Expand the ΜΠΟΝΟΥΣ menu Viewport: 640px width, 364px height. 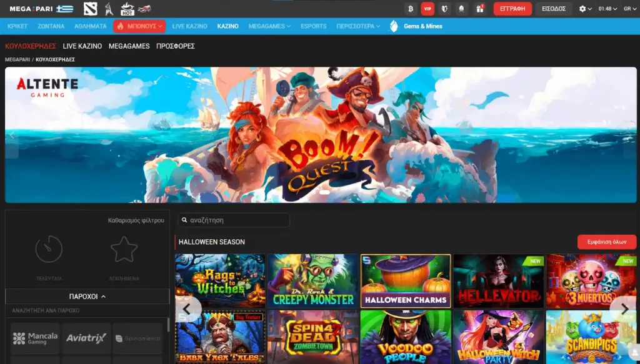tap(139, 26)
